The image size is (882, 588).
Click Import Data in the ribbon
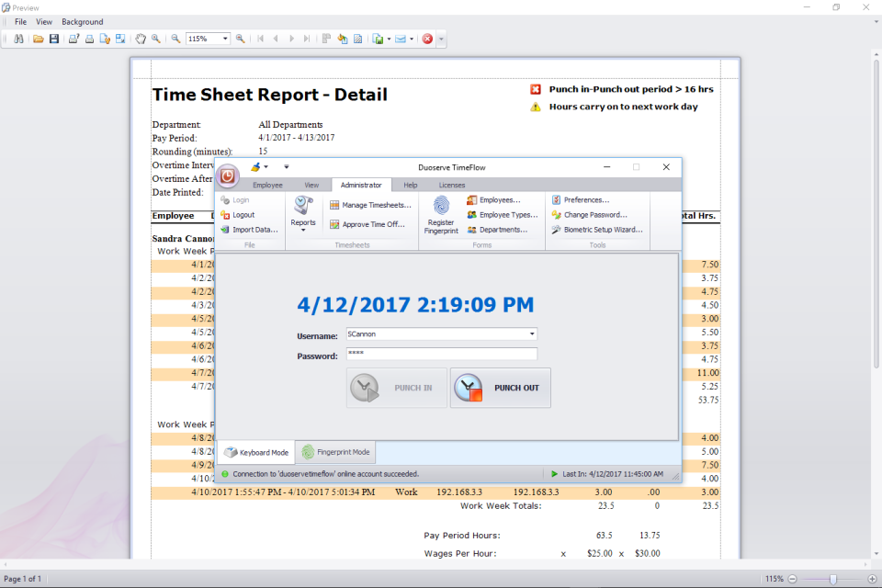coord(249,230)
